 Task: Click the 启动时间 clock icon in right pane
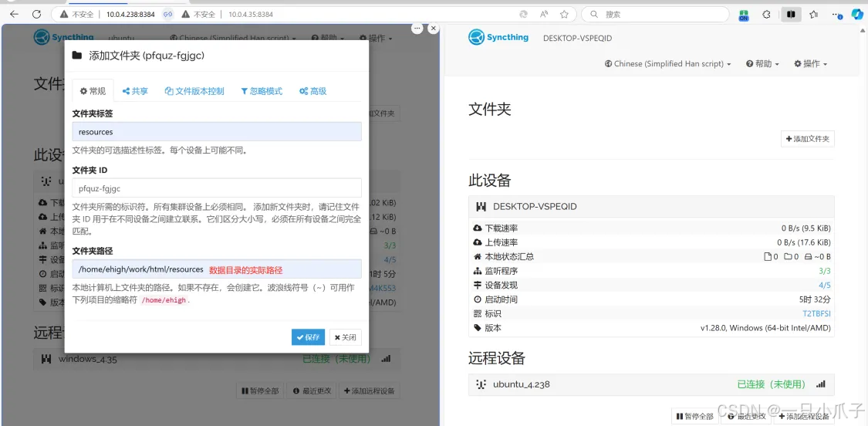tap(478, 299)
